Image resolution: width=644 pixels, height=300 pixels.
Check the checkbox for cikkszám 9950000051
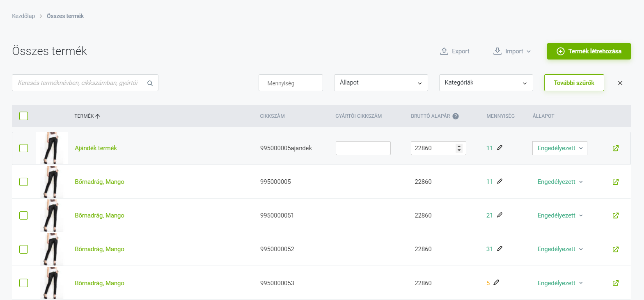(24, 215)
